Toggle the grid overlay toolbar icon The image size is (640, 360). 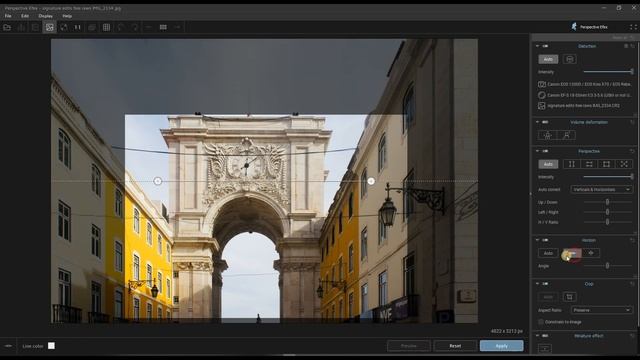[x=107, y=27]
